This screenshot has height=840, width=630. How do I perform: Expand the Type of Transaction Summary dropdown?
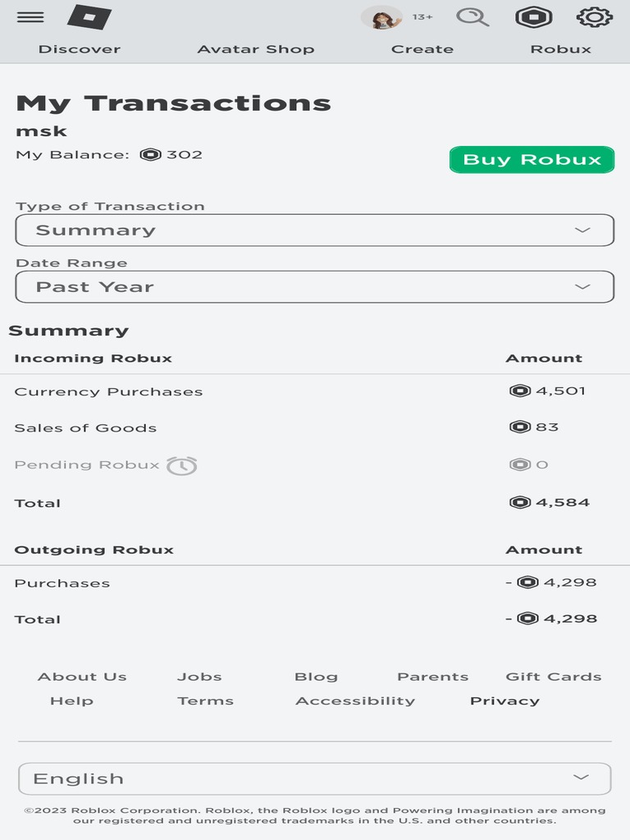click(x=315, y=231)
